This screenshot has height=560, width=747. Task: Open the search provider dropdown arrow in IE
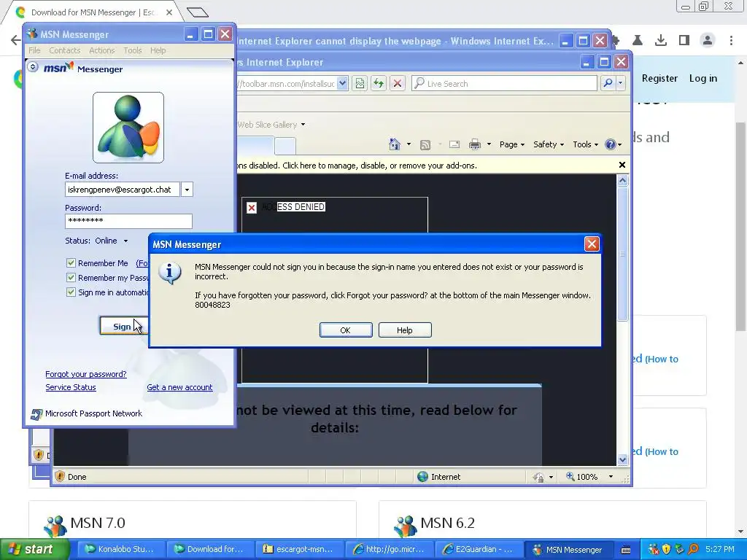click(x=620, y=83)
